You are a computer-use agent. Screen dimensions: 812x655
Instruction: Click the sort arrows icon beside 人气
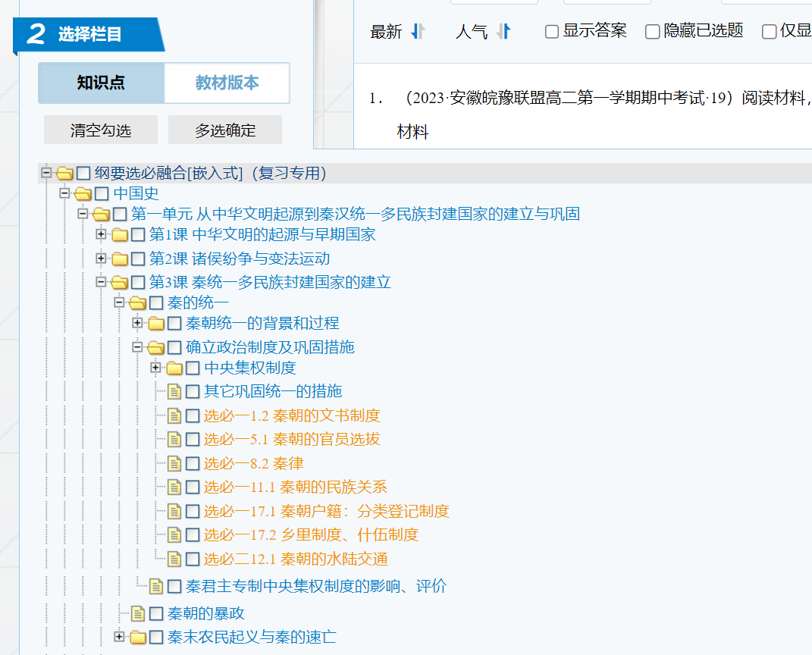pyautogui.click(x=503, y=32)
